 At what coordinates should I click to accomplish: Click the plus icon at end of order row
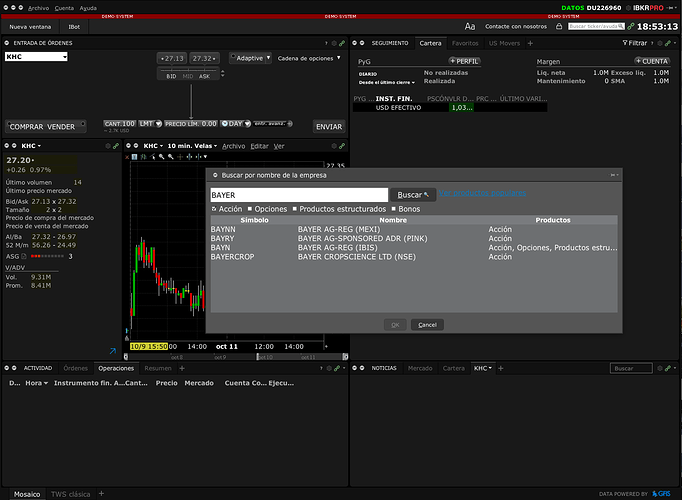pyautogui.click(x=290, y=124)
